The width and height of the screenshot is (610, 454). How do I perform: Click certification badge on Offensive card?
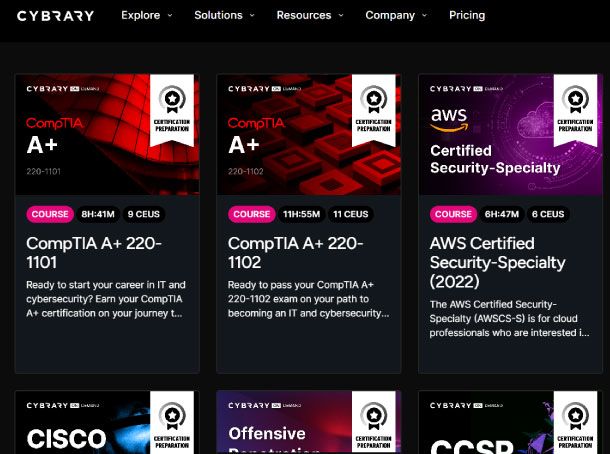tap(373, 422)
